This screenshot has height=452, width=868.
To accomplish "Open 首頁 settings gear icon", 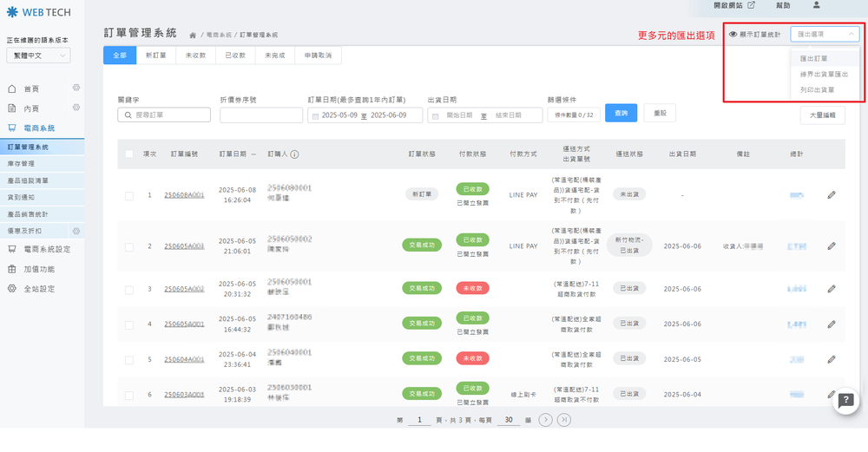I will click(76, 88).
